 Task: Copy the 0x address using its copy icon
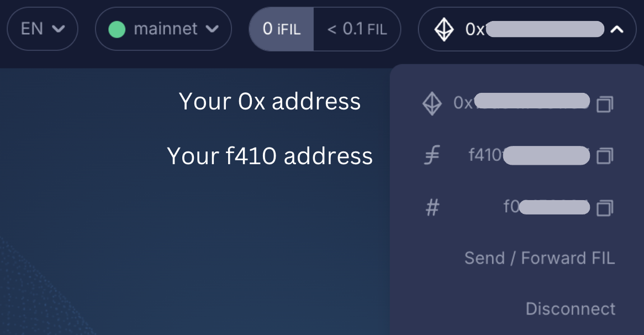605,103
